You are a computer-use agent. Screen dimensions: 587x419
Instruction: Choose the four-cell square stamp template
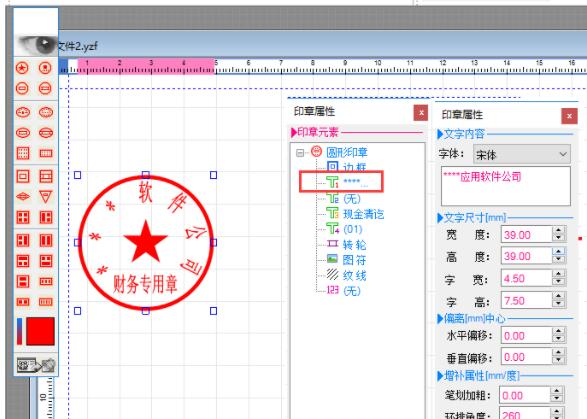[22, 217]
